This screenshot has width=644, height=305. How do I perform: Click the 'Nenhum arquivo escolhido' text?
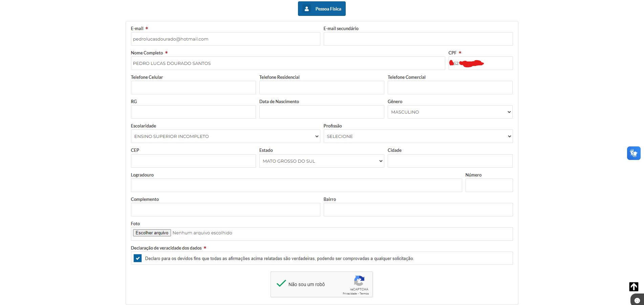tap(202, 233)
